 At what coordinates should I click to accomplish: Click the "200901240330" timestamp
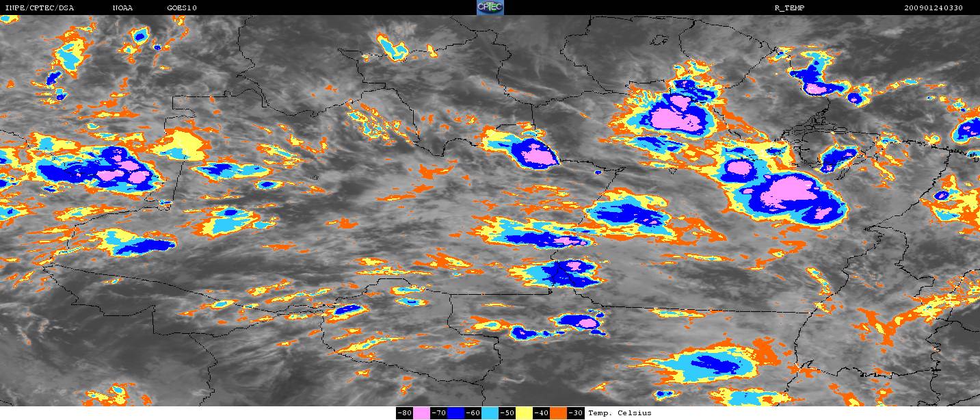point(933,8)
